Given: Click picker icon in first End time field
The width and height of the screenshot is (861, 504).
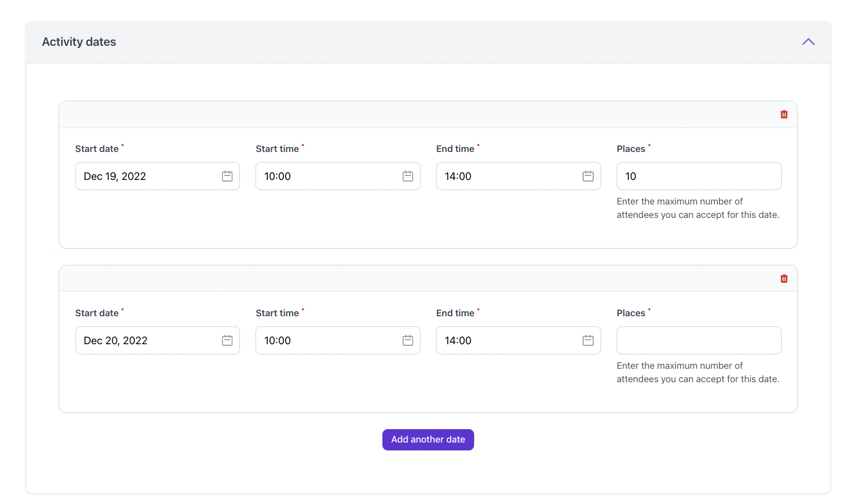Looking at the screenshot, I should tap(588, 176).
